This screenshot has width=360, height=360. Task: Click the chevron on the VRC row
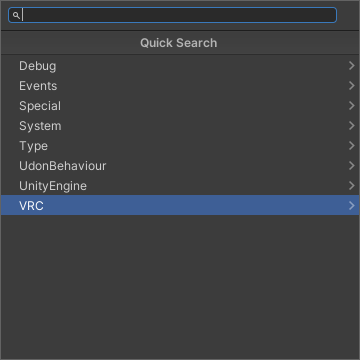point(352,206)
